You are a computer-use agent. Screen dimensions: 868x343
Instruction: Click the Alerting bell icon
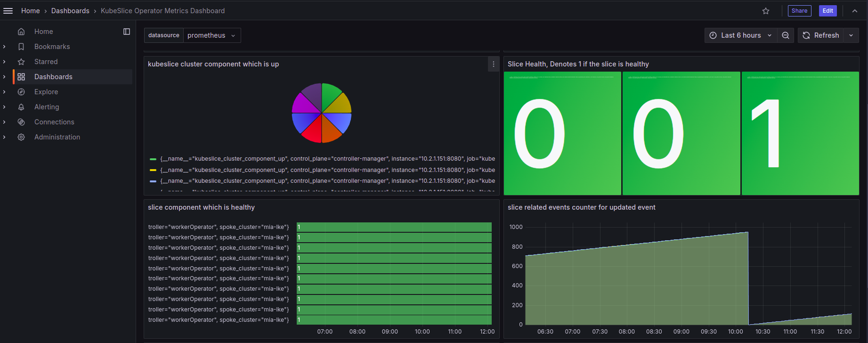click(x=21, y=107)
